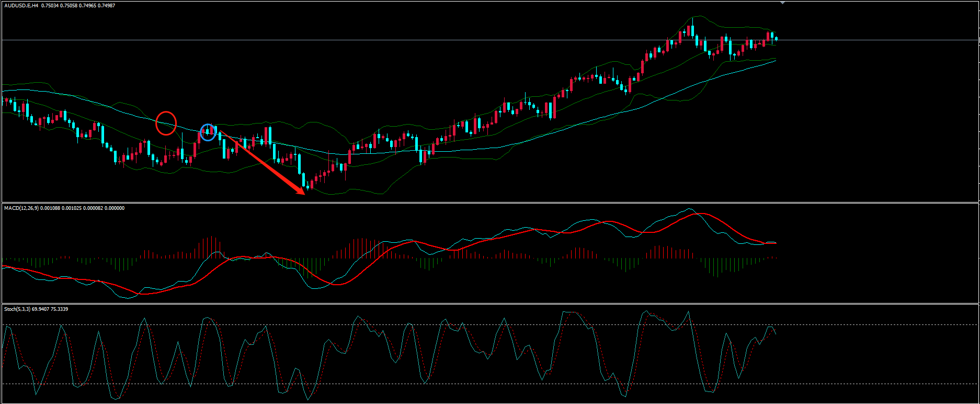Click the lowest candle at the red arrow tip
Screen dimensions: 980x404
[307, 185]
